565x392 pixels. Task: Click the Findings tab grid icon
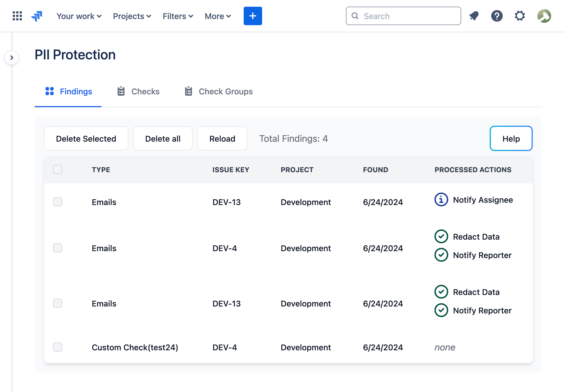tap(50, 91)
